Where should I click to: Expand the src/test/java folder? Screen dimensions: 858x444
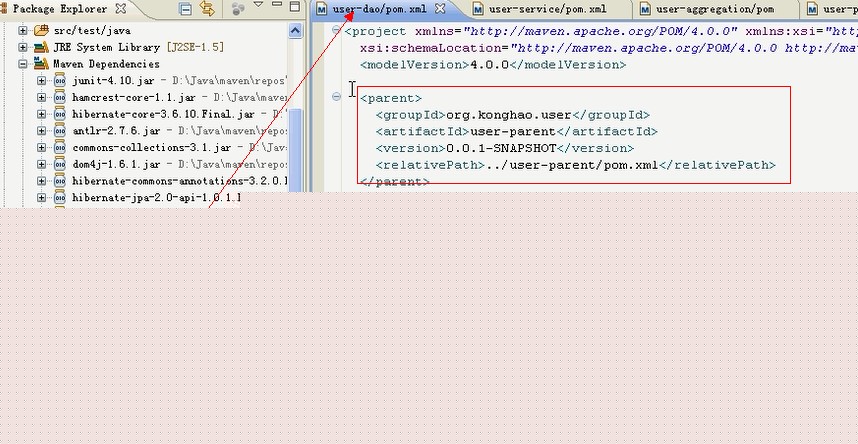click(24, 30)
